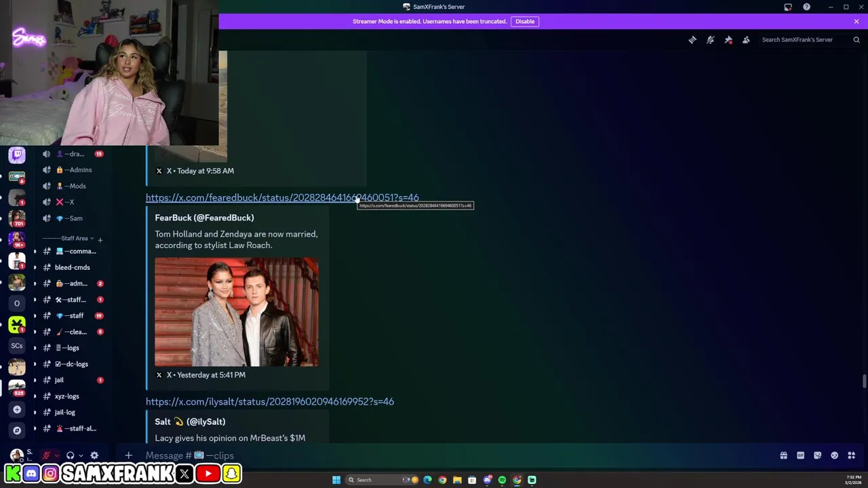Open ilysalt status x.com link
This screenshot has width=868, height=488.
pyautogui.click(x=270, y=402)
